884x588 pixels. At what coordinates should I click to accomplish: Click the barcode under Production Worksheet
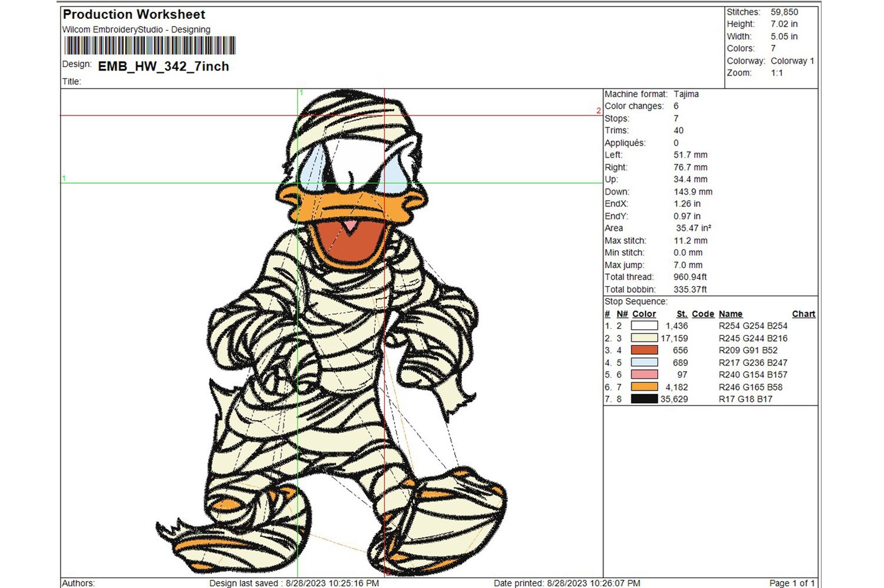[x=150, y=46]
